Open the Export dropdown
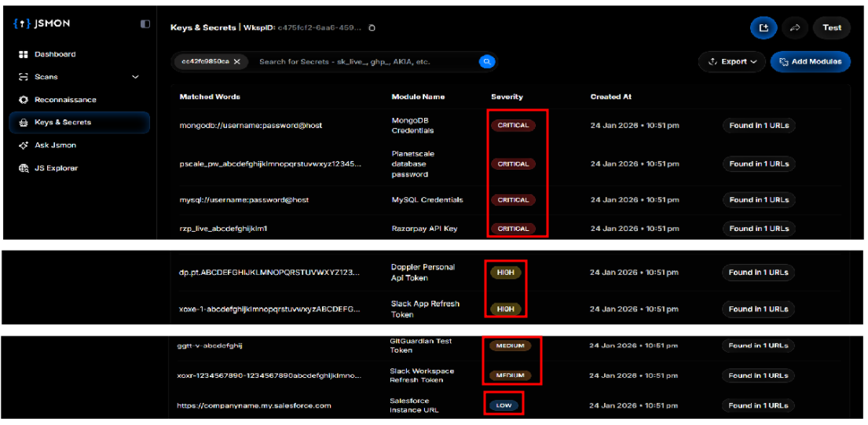The height and width of the screenshot is (425, 868). 732,61
